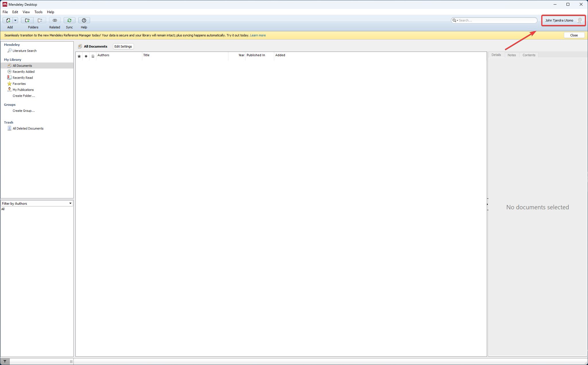Select Recently Read
The image size is (588, 365).
(x=23, y=78)
